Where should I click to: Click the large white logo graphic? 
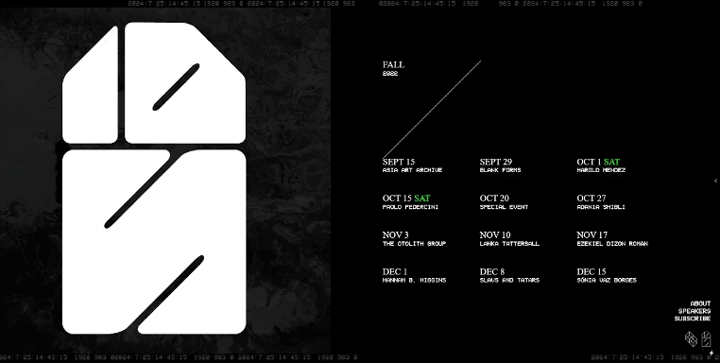point(154,178)
